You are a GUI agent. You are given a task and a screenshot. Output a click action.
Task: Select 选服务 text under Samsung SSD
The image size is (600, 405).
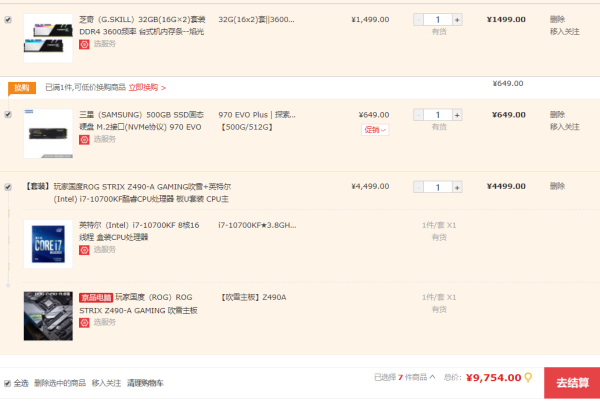point(104,139)
